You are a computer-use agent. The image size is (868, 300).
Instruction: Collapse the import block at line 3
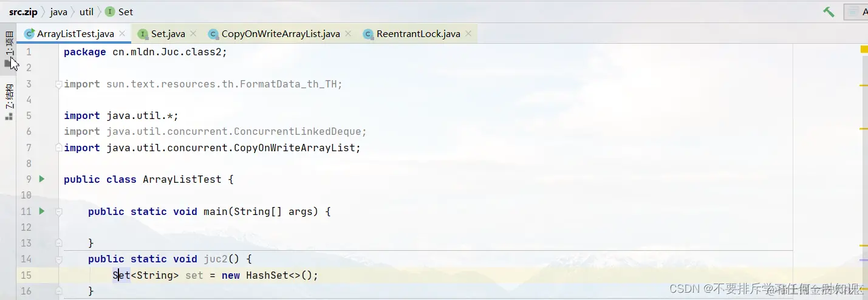coord(58,84)
